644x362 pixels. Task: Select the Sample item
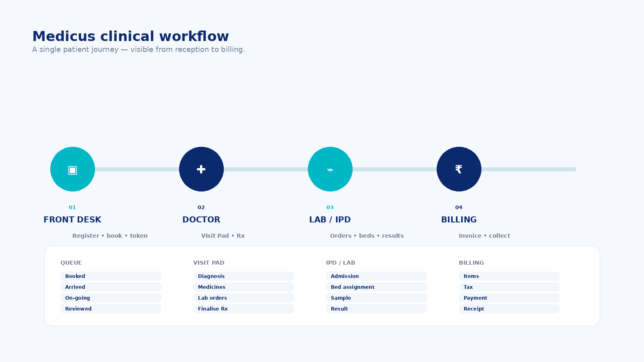pos(376,298)
